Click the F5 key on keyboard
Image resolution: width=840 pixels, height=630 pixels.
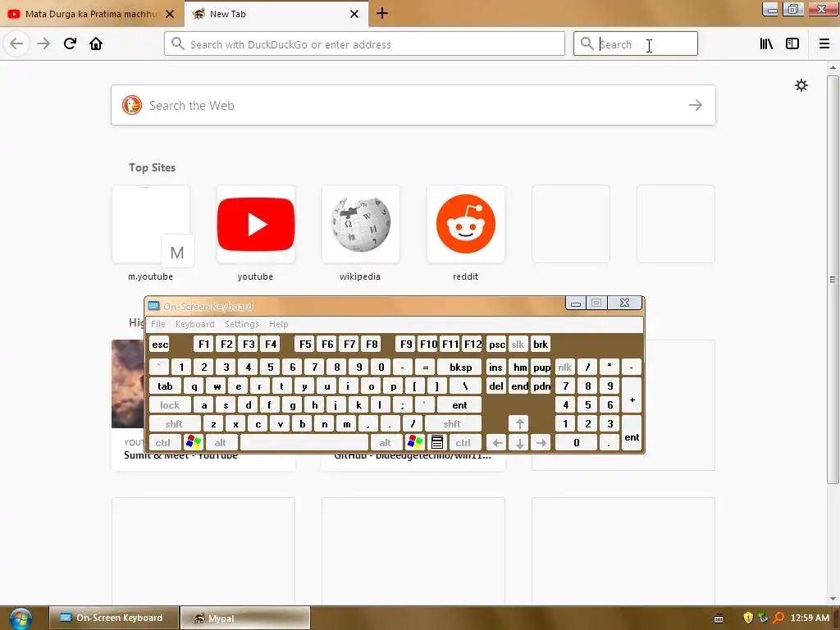coord(305,344)
